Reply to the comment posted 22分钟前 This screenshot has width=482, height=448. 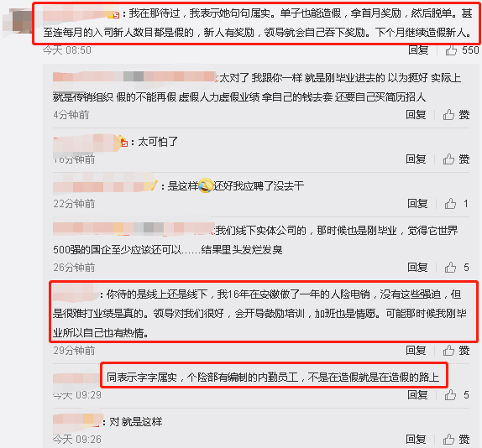[x=417, y=204]
